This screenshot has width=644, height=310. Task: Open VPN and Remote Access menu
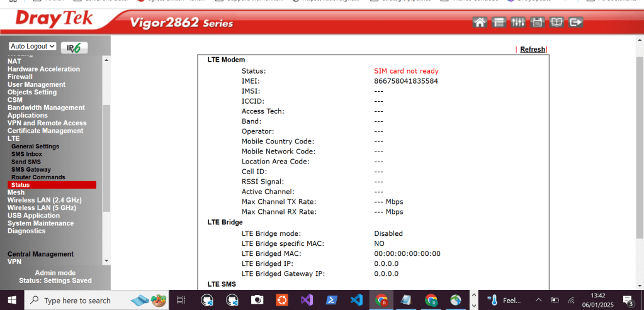coord(47,123)
